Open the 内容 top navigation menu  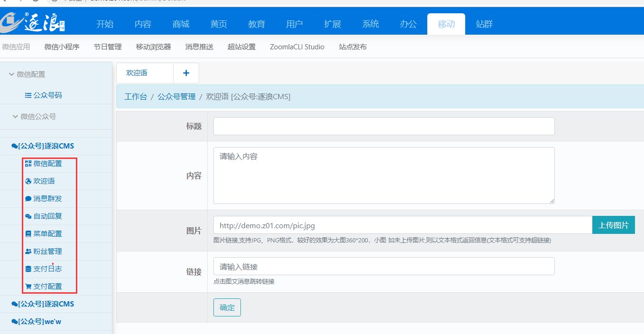(143, 24)
